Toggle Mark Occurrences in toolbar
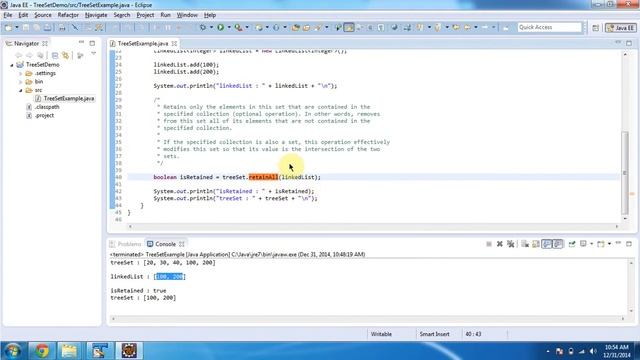640x360 pixels. point(349,27)
